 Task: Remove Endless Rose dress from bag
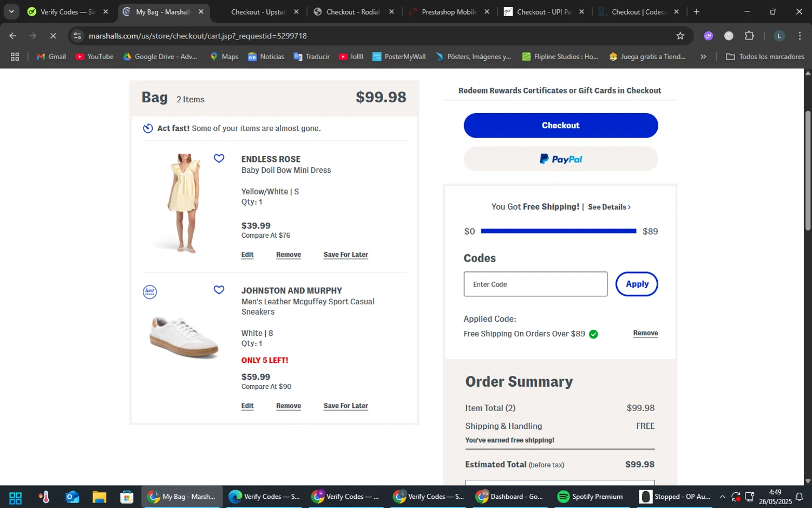coord(289,255)
